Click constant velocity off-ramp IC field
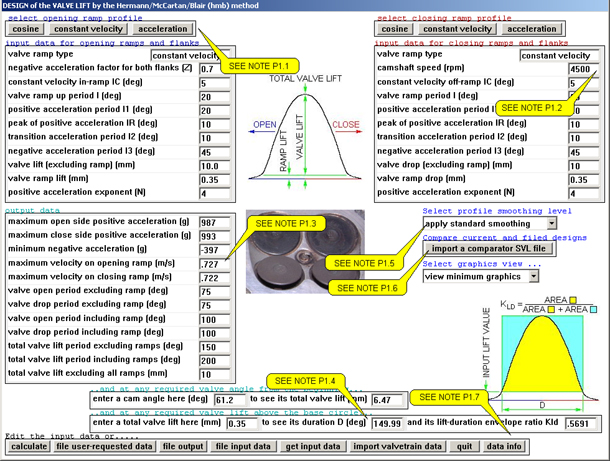Screen dimensions: 610x461 (x=584, y=83)
